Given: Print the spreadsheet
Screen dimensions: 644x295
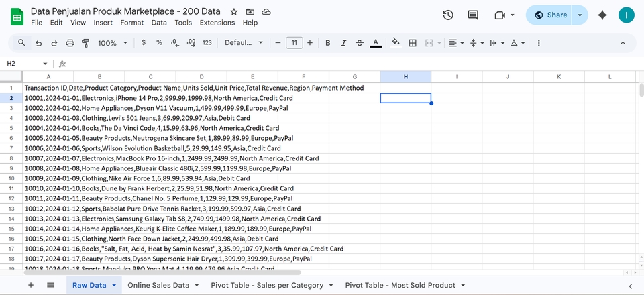Looking at the screenshot, I should coord(70,43).
